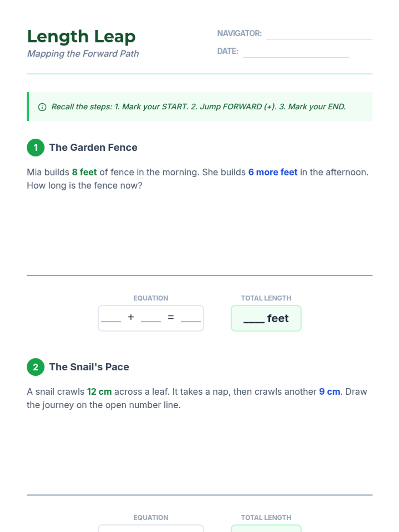Click the Garden Fence open number line

coord(199,275)
